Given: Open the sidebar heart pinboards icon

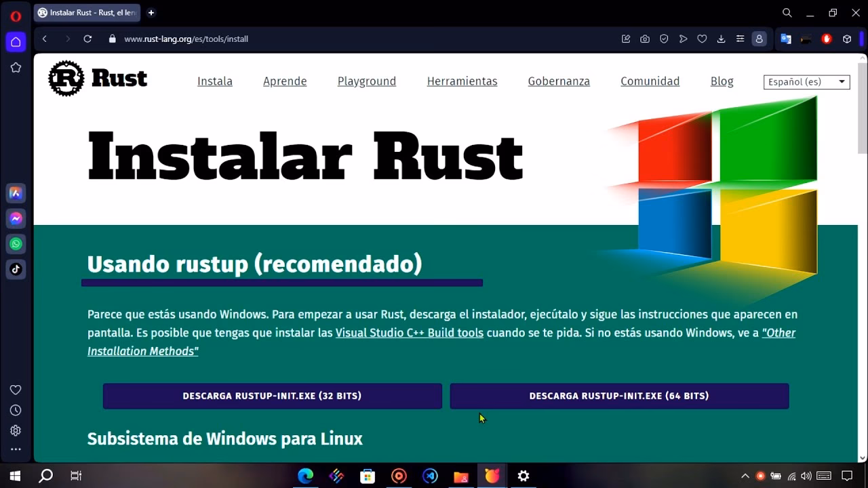Looking at the screenshot, I should (16, 390).
